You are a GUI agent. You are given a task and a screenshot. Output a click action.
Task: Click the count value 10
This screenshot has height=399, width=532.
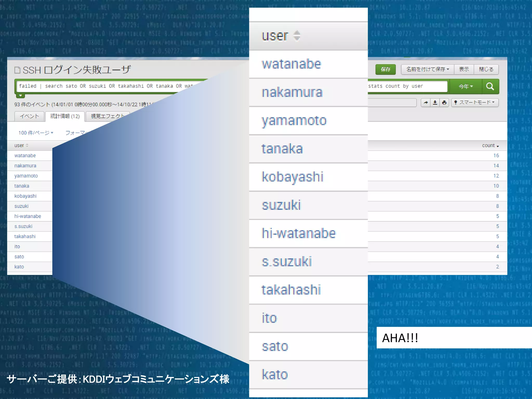pyautogui.click(x=496, y=186)
